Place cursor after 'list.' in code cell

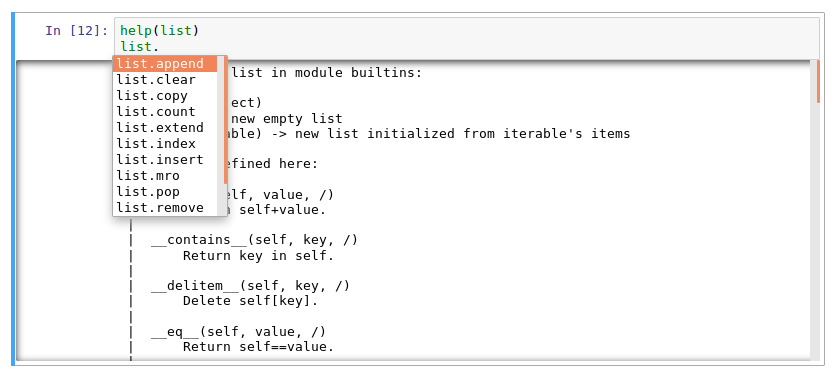[160, 46]
